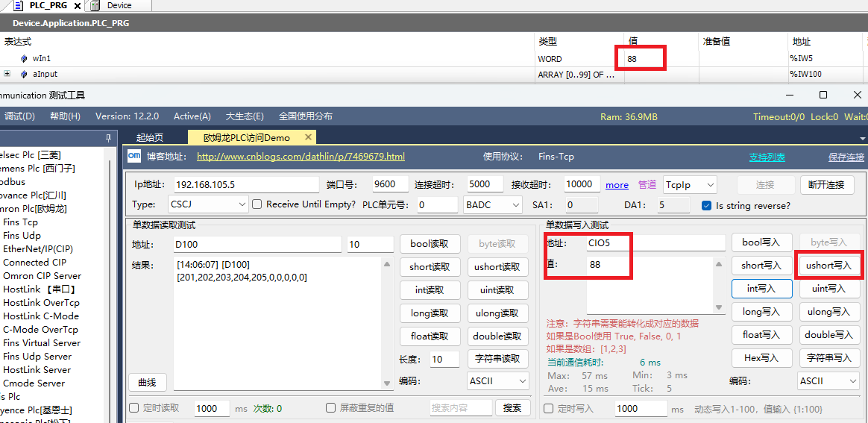Switch to the 起始页 tab
Screen dimensions: 868x423
(149, 138)
